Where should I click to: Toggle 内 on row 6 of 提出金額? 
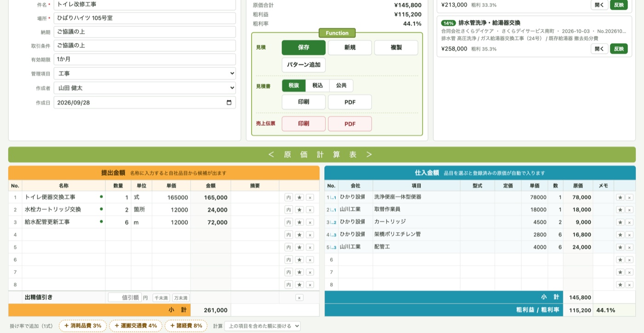(288, 259)
